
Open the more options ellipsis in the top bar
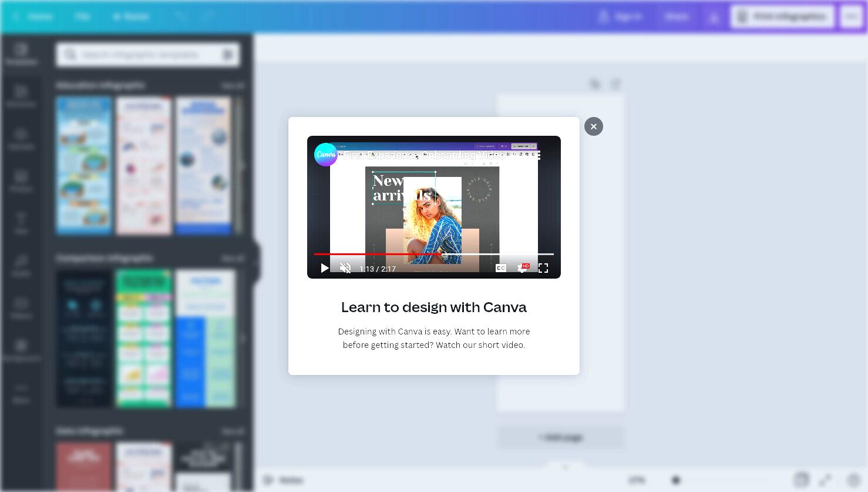point(852,16)
